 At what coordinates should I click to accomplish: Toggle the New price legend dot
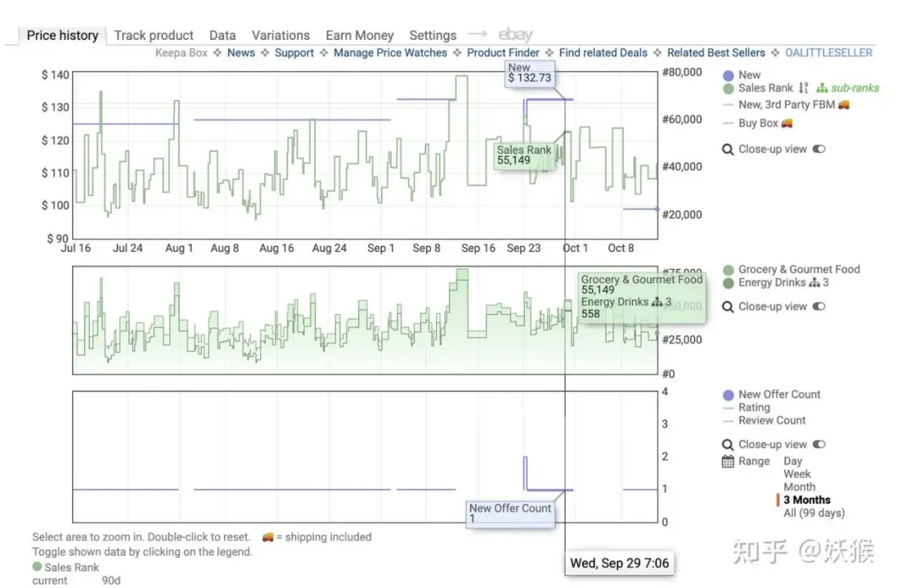pyautogui.click(x=728, y=76)
